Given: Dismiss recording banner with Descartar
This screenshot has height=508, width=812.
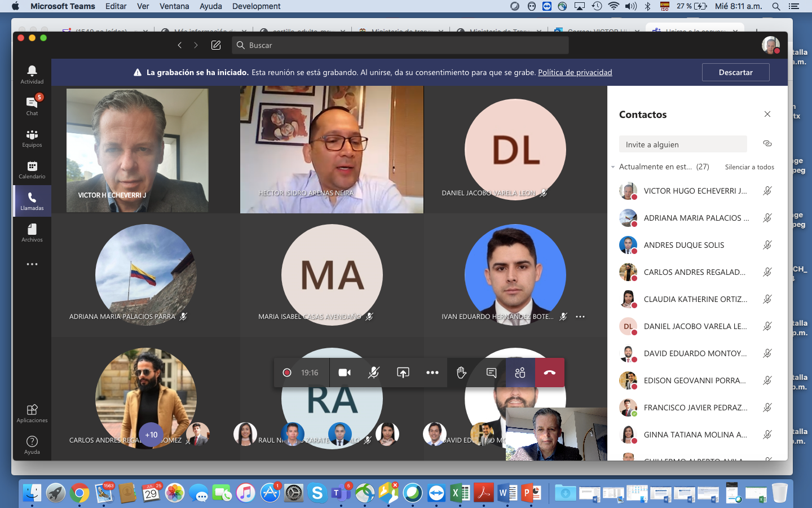Looking at the screenshot, I should tap(735, 72).
